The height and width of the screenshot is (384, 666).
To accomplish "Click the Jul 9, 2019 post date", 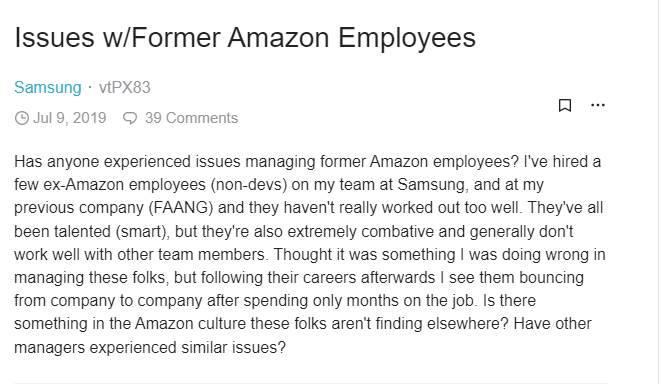I will tap(70, 118).
